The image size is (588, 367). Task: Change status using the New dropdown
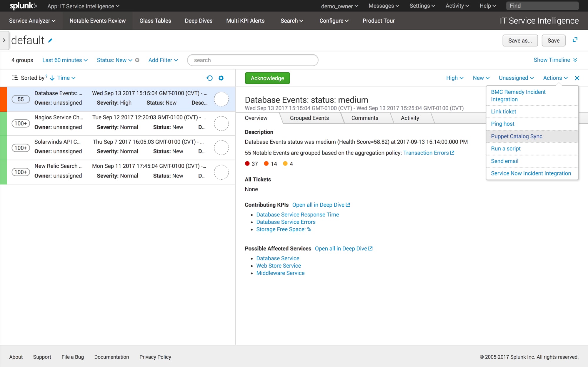click(x=481, y=78)
